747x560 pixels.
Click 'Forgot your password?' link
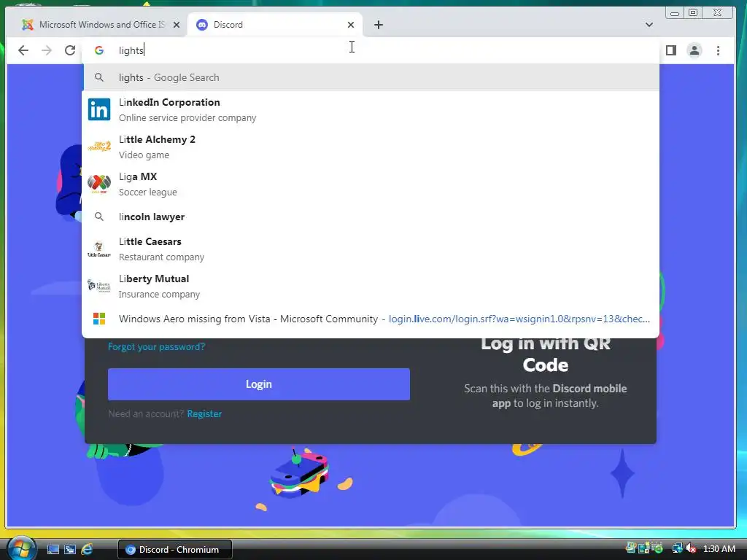click(156, 346)
